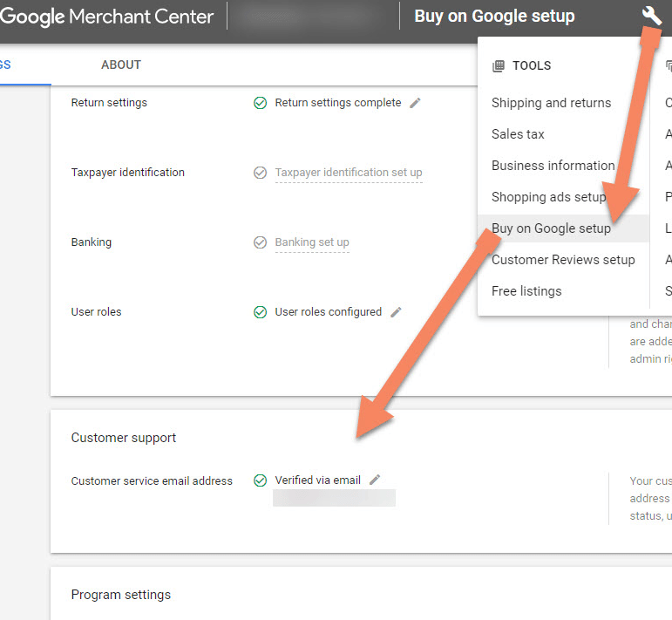
Task: Click the Program settings heading
Action: click(121, 595)
